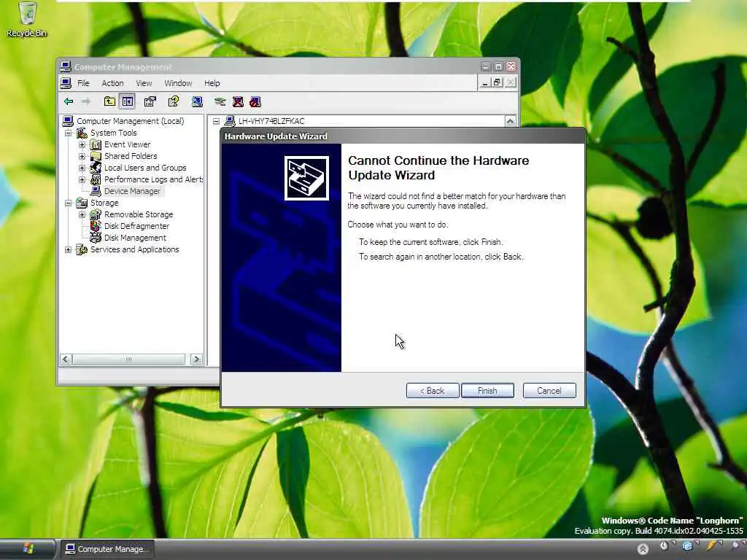Click the clock tray icon
Image resolution: width=747 pixels, height=560 pixels.
pos(664,545)
